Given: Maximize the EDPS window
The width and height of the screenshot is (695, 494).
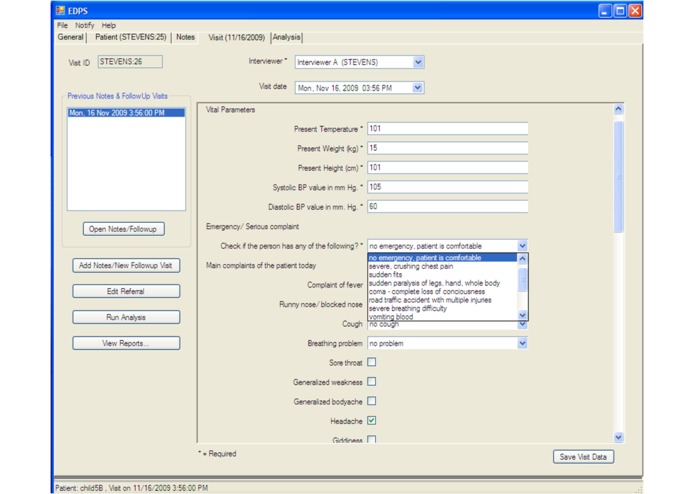Looking at the screenshot, I should [620, 11].
